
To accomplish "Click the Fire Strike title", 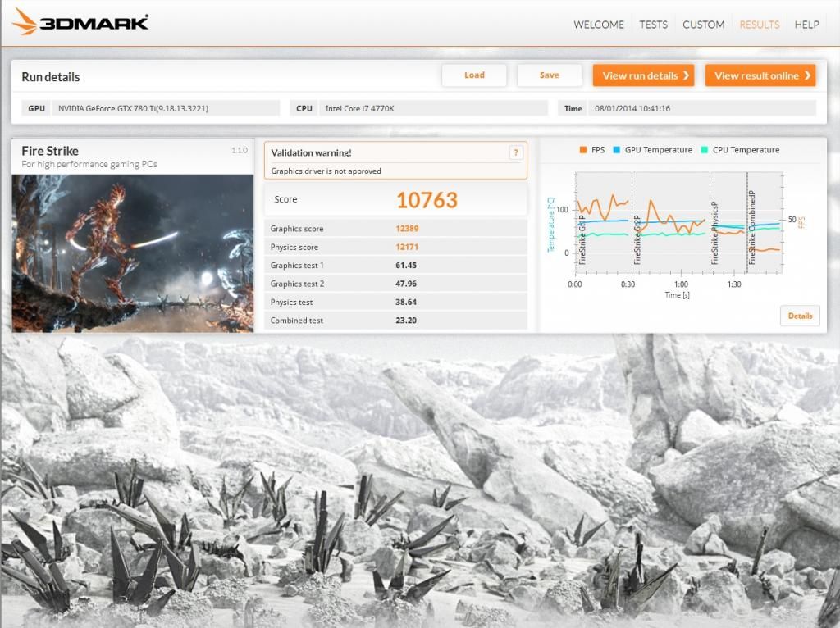I will pyautogui.click(x=50, y=151).
